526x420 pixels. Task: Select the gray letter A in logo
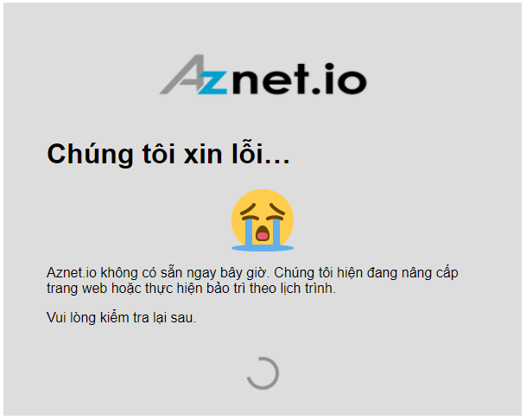(181, 74)
